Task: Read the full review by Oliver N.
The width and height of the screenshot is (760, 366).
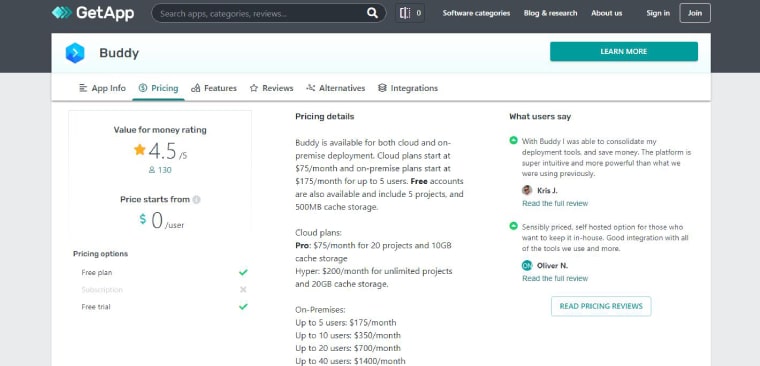Action: point(555,278)
